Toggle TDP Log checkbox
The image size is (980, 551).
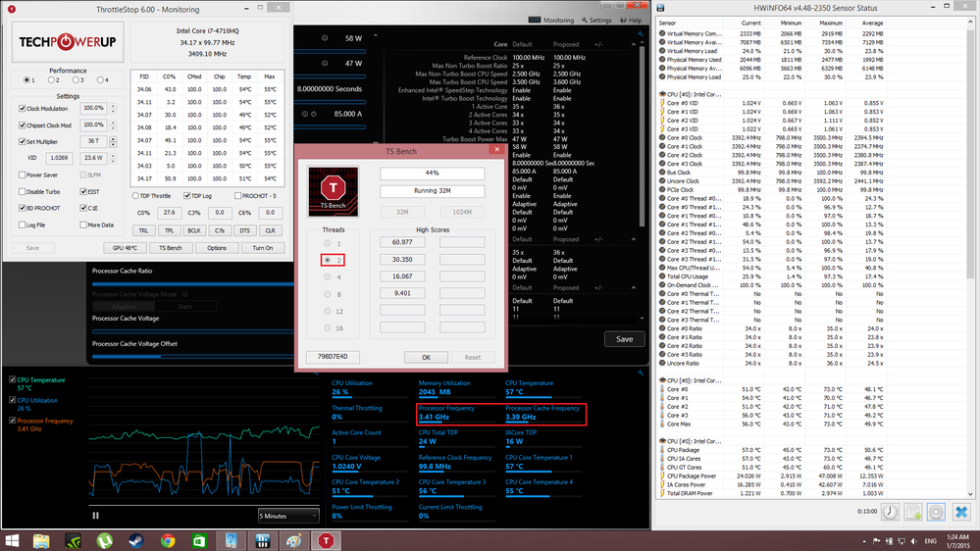tap(186, 195)
